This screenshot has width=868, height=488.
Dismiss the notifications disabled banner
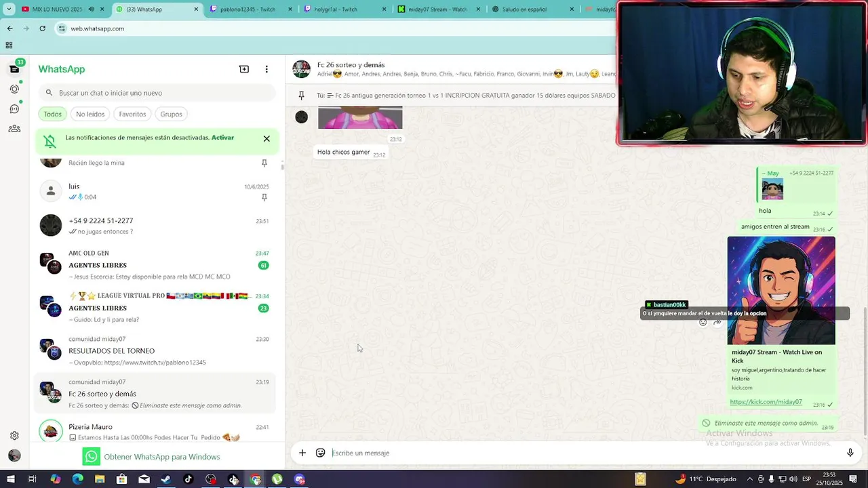click(x=267, y=138)
